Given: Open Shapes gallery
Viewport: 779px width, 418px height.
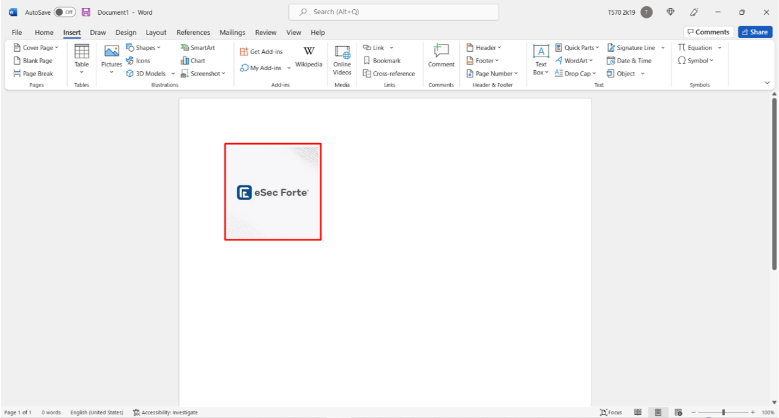Looking at the screenshot, I should 143,48.
